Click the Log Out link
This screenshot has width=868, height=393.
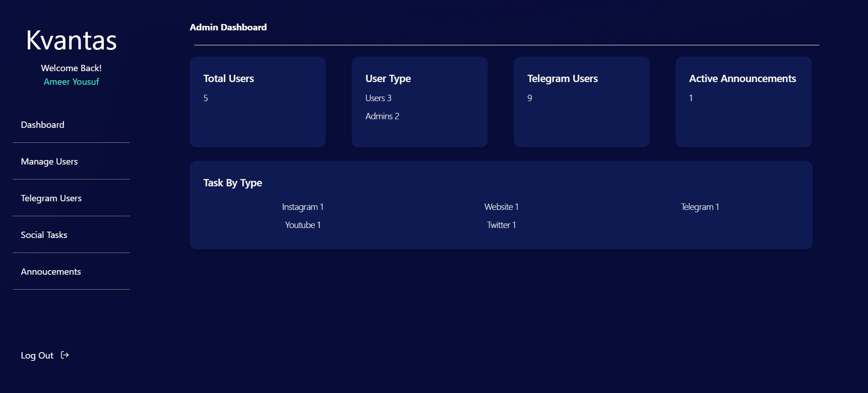coord(37,355)
